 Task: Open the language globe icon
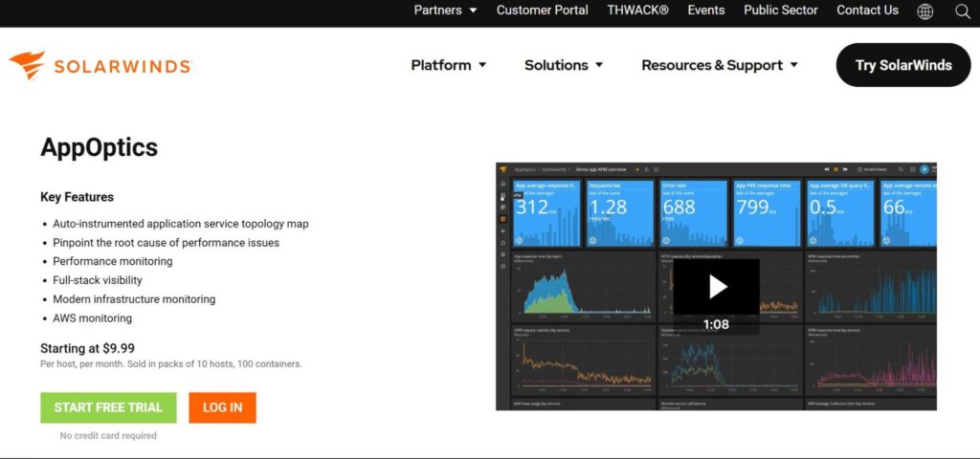(x=925, y=11)
